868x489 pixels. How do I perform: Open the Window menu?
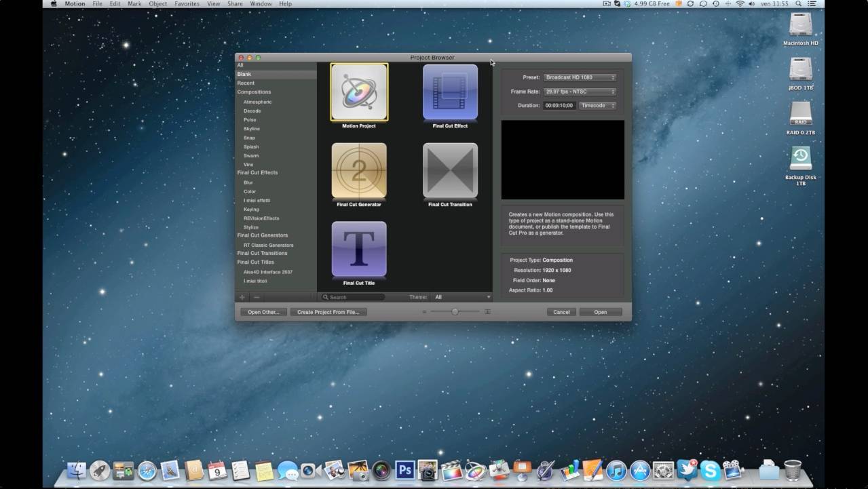[x=260, y=3]
